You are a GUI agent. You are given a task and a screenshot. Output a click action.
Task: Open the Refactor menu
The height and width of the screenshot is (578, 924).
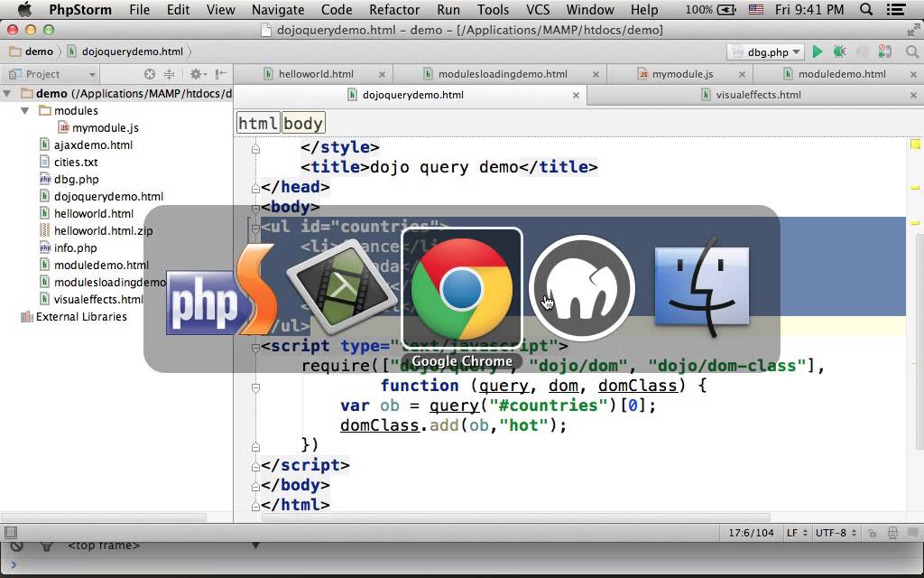394,9
